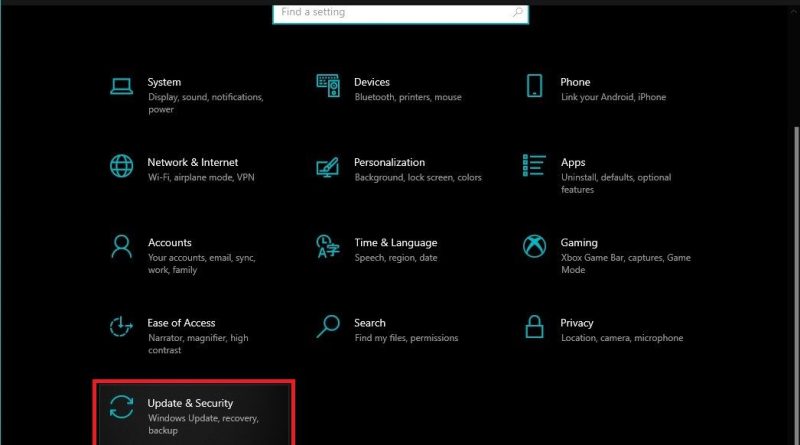Click 'Narrator, magnifier, high contrast' description
This screenshot has width=800, height=445.
click(198, 344)
